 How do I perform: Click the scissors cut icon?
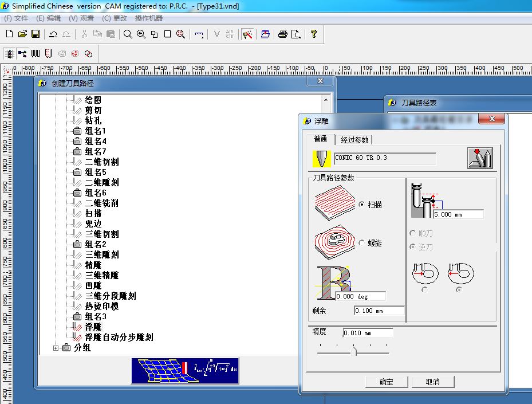(84, 34)
